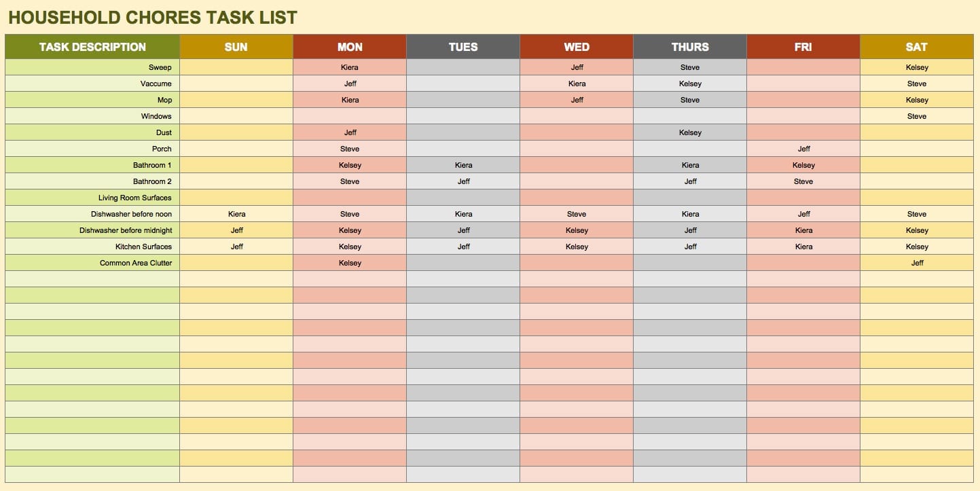Viewport: 980px width, 491px height.
Task: Click Jeff in Friday's Porch cell
Action: point(803,149)
